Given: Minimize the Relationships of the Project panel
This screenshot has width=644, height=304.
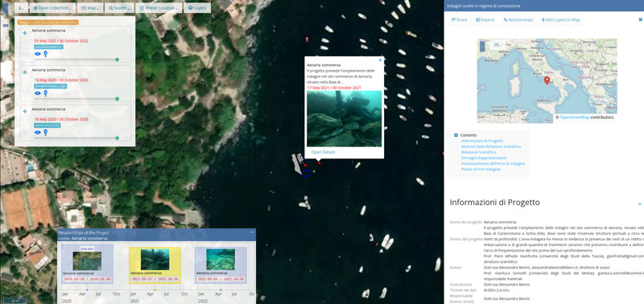Looking at the screenshot, I should [x=252, y=232].
